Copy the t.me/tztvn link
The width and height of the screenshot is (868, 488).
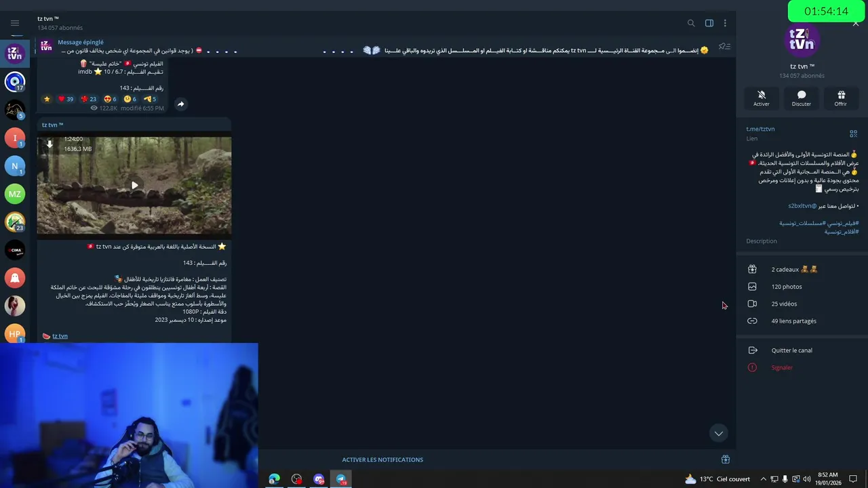[x=760, y=129]
